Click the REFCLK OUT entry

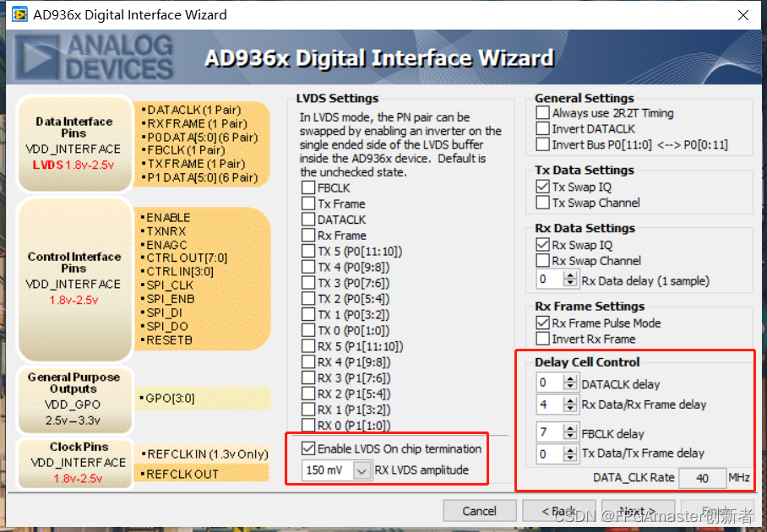coord(182,474)
